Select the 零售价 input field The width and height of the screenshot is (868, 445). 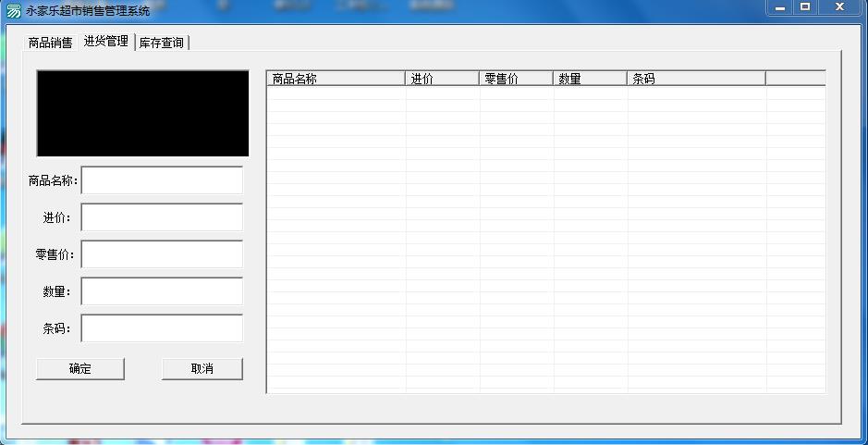[162, 254]
